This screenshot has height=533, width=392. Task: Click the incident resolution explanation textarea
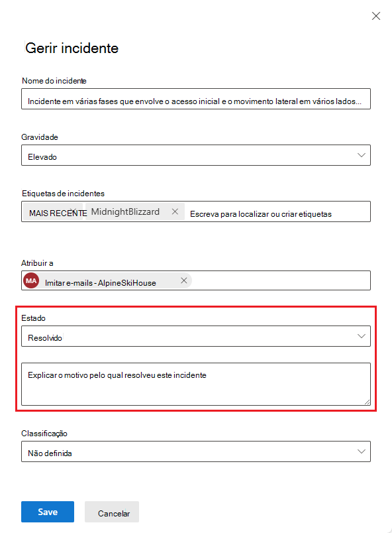click(196, 384)
